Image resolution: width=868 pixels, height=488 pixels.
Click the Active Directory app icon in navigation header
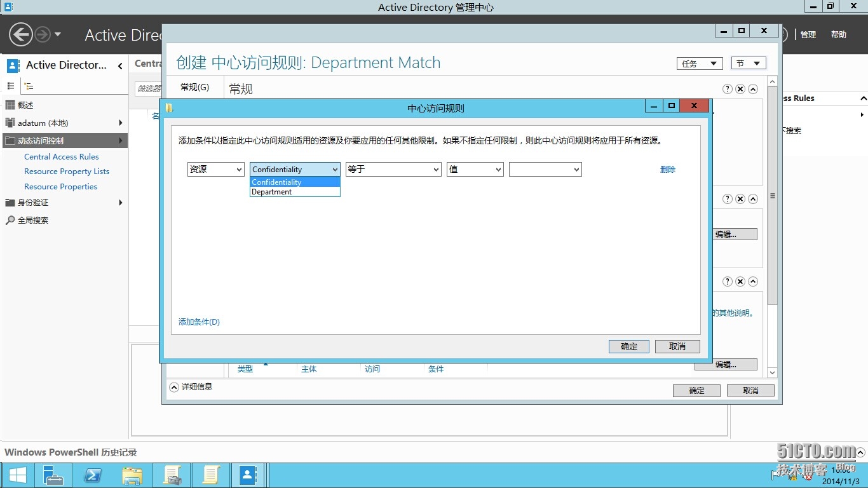point(13,65)
